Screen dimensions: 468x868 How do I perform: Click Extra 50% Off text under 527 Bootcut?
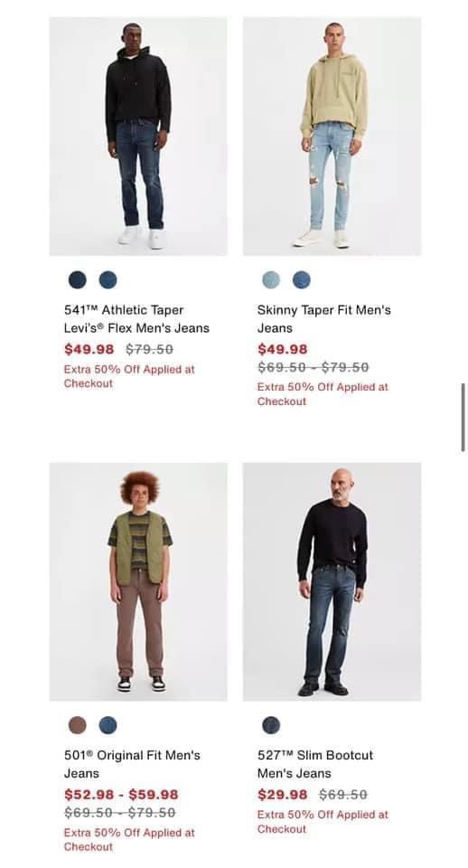click(323, 822)
